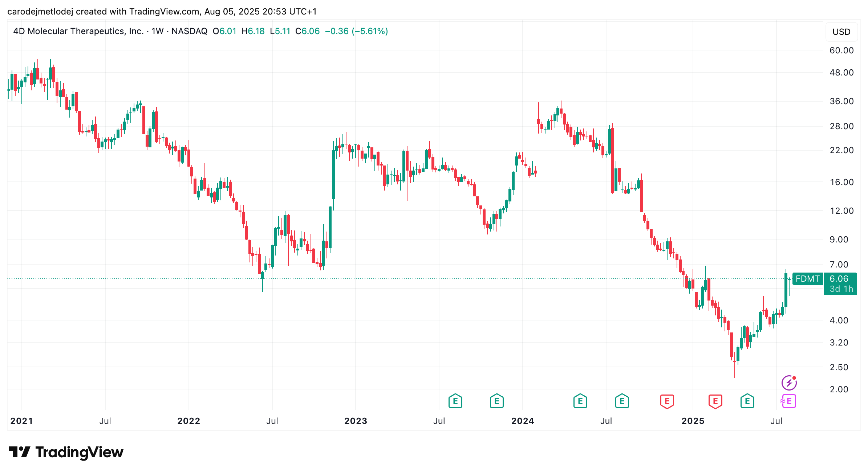Open the USD currency selector
The width and height of the screenshot is (868, 474).
841,32
